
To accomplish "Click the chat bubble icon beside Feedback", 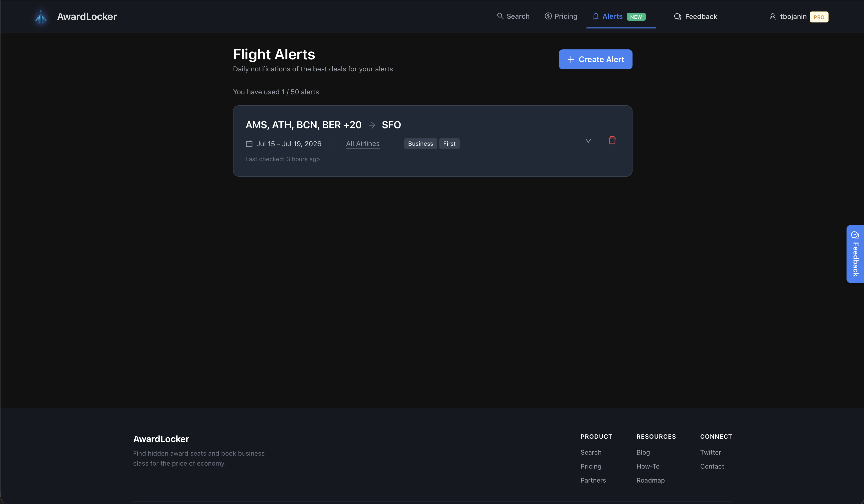I will (x=677, y=17).
